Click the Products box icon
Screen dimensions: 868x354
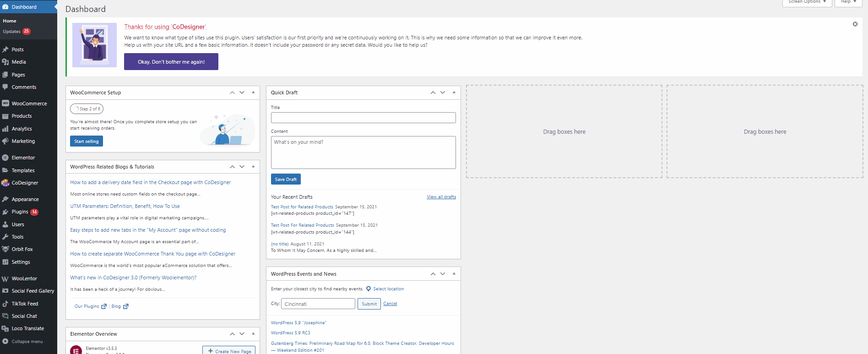point(5,116)
